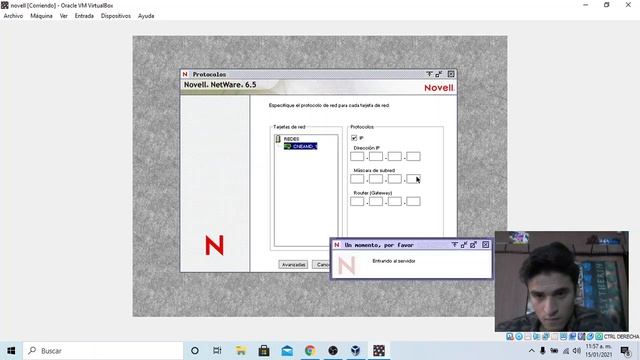
Task: Click the CTRL DERECHA host key indicator
Action: tap(621, 337)
